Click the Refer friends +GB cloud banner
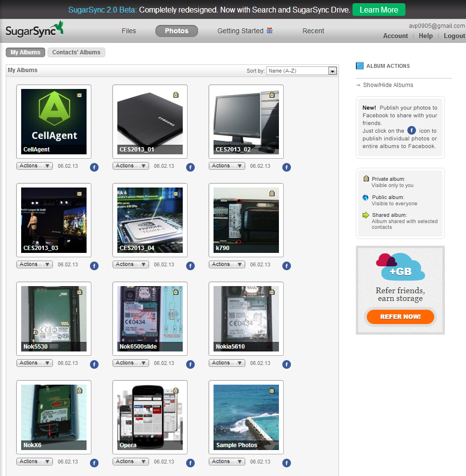 coord(401,290)
